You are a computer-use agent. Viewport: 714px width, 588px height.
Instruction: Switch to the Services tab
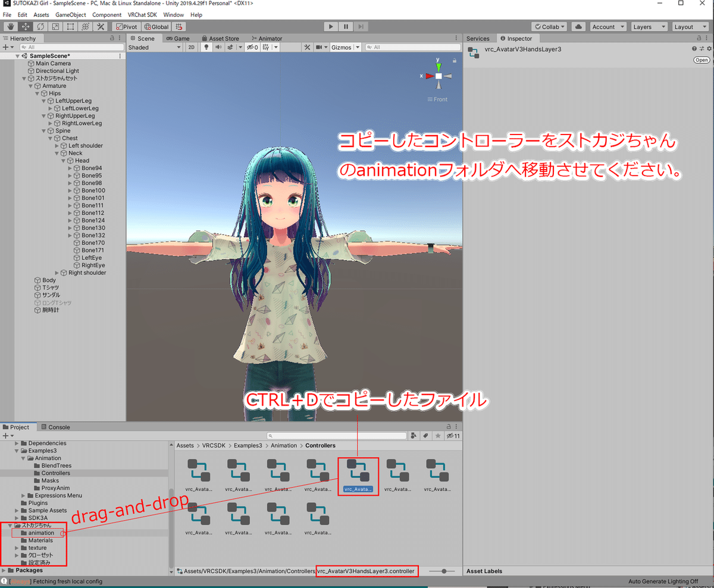pos(478,38)
